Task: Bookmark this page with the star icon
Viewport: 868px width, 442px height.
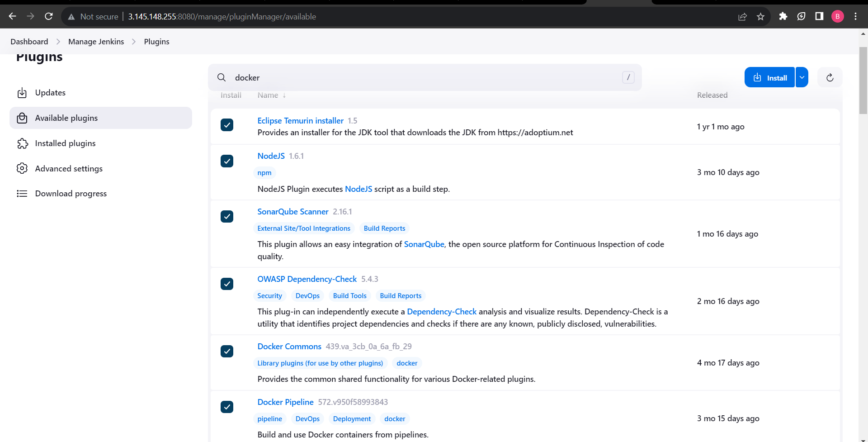Action: tap(760, 17)
